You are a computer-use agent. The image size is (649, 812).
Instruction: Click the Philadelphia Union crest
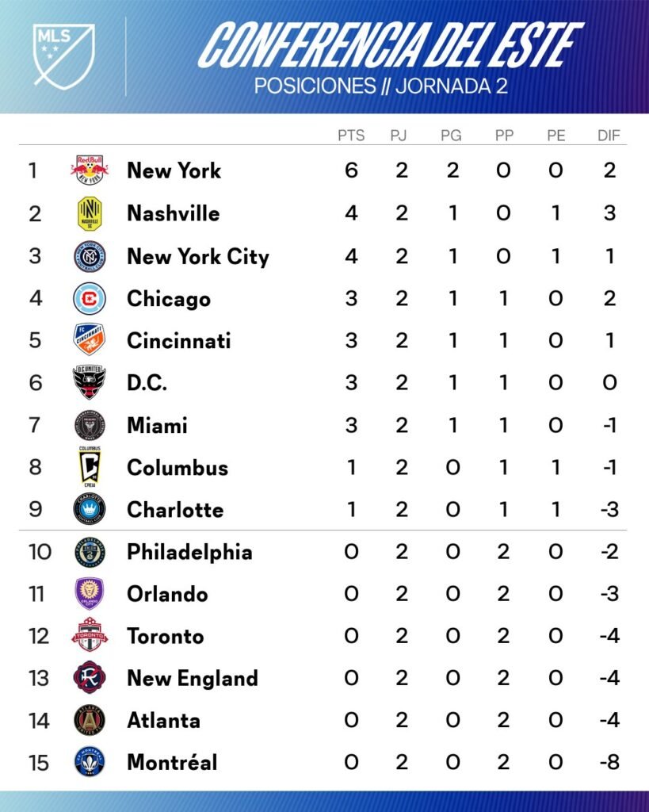tap(90, 552)
